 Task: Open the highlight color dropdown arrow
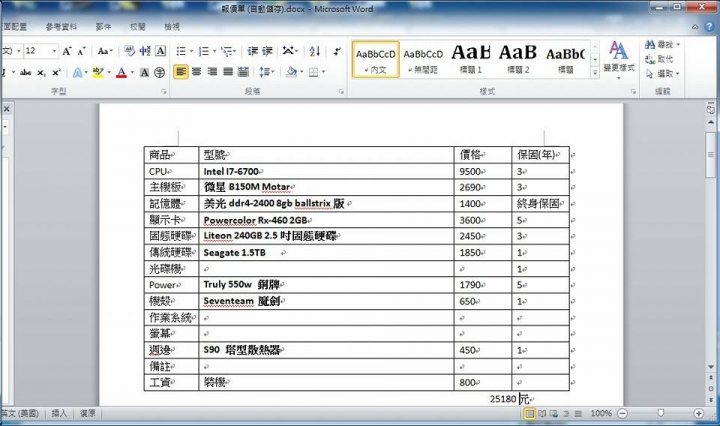pos(109,73)
